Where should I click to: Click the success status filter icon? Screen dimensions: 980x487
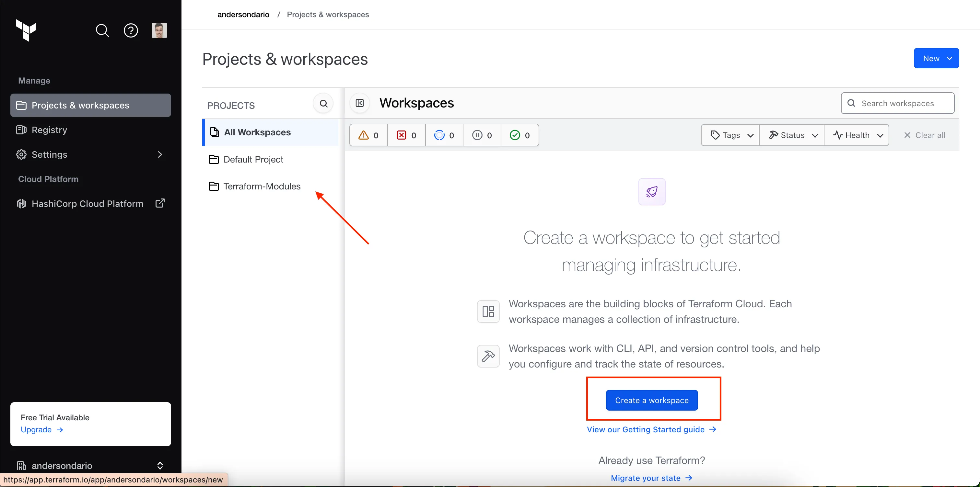pos(515,134)
